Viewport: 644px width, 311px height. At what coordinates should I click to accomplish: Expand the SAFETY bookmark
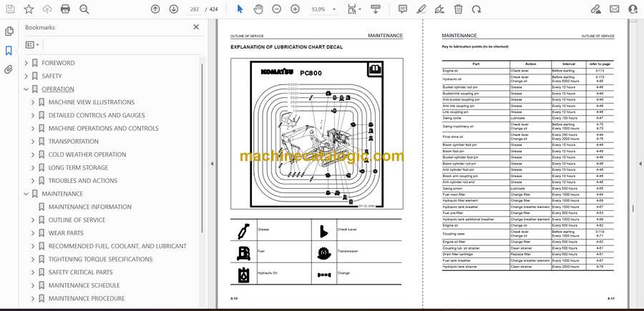pyautogui.click(x=26, y=76)
